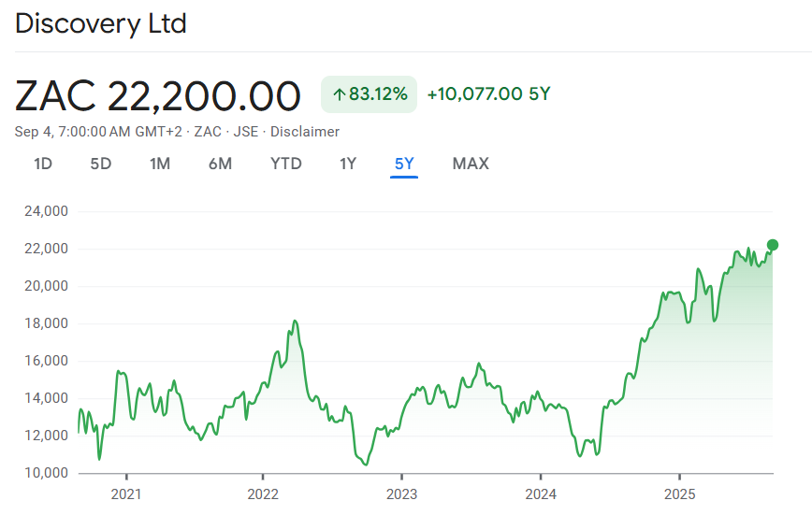Image resolution: width=812 pixels, height=515 pixels.
Task: Click the 2022 x-axis label
Action: [x=263, y=494]
